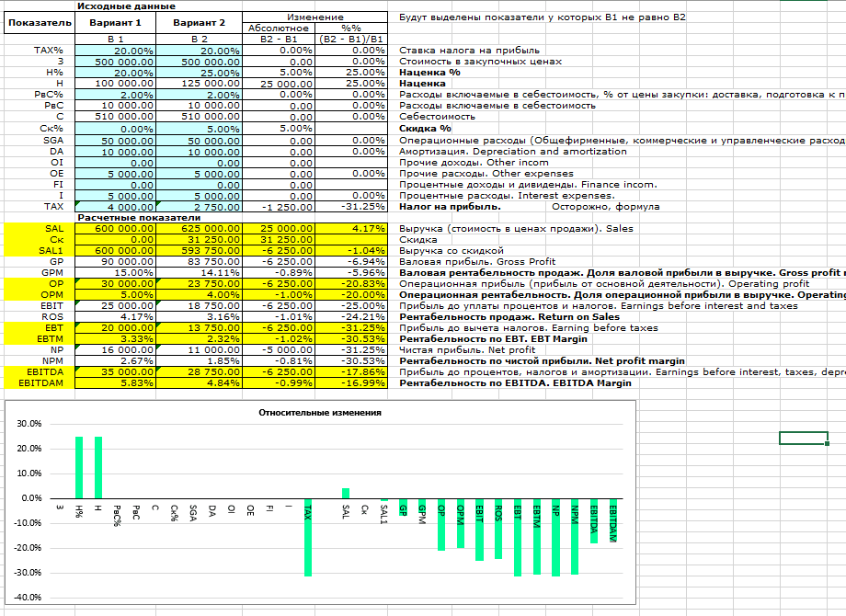Select the Вариант 2 header cell
Screen dimensions: 846x616
[200, 23]
